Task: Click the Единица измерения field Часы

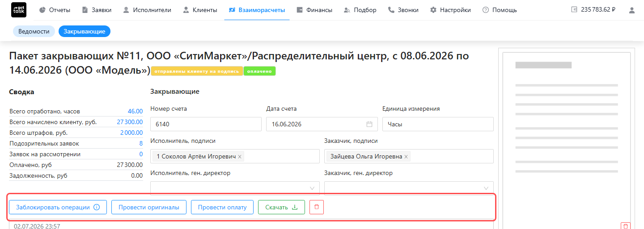Action: [438, 124]
